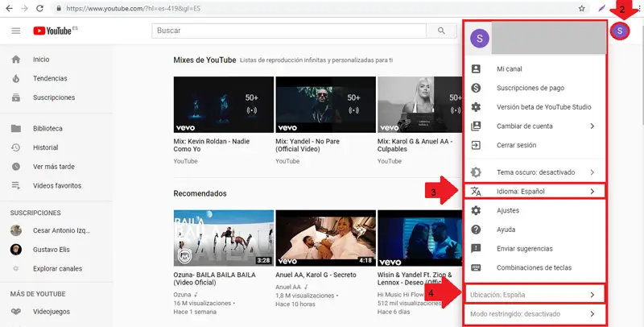Click the YouTube Studio gear icon
This screenshot has height=327, width=644.
tap(476, 107)
